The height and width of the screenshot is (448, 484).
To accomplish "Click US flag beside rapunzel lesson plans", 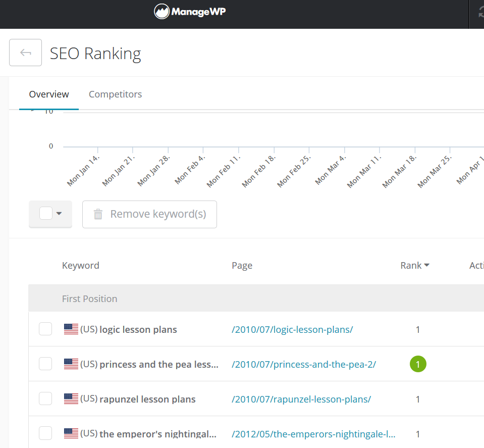I will click(x=71, y=399).
